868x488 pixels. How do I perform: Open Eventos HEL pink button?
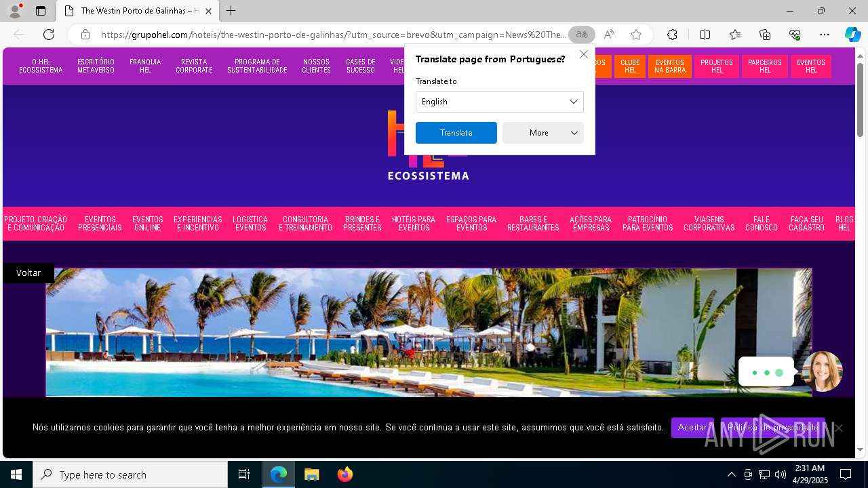coord(811,66)
